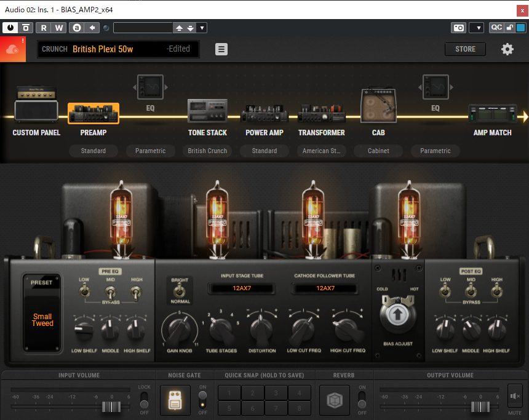This screenshot has width=529, height=420.
Task: Click the Bias Adjust arrow knob
Action: click(x=398, y=314)
